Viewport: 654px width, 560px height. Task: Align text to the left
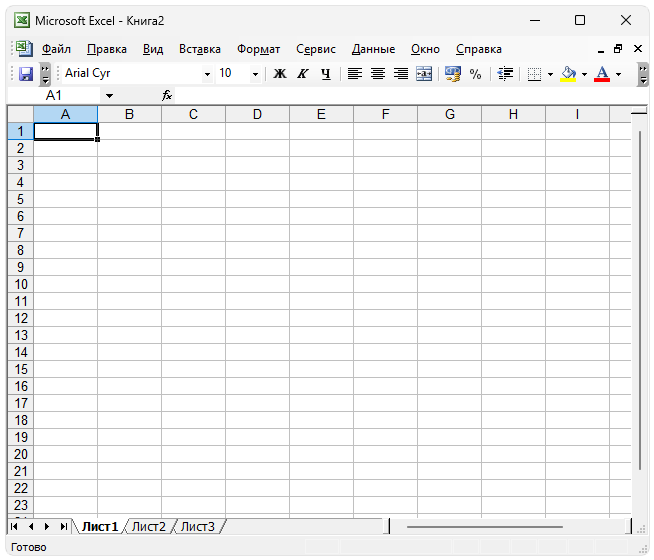[355, 74]
